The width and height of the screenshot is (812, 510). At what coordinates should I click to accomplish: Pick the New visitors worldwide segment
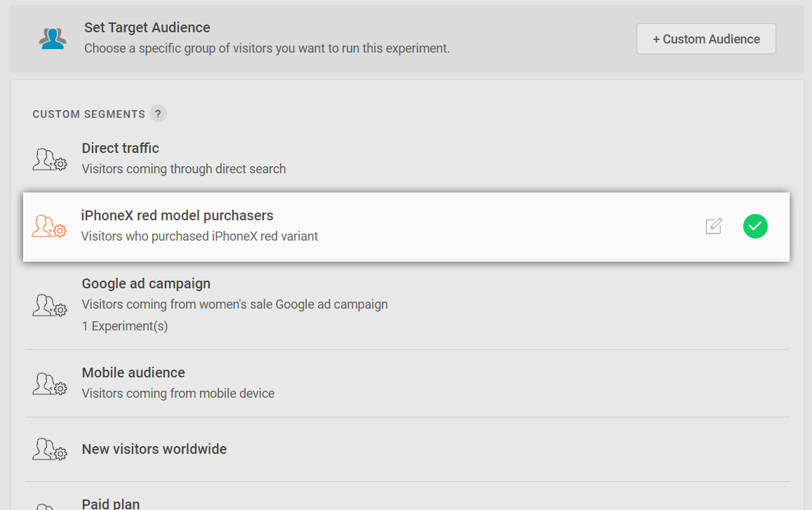point(154,449)
